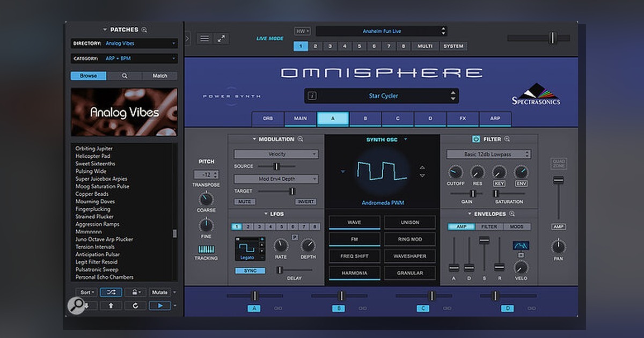Open the Basic 12db Lowpass filter dropdown
Image resolution: width=644 pixels, height=338 pixels.
pos(489,154)
